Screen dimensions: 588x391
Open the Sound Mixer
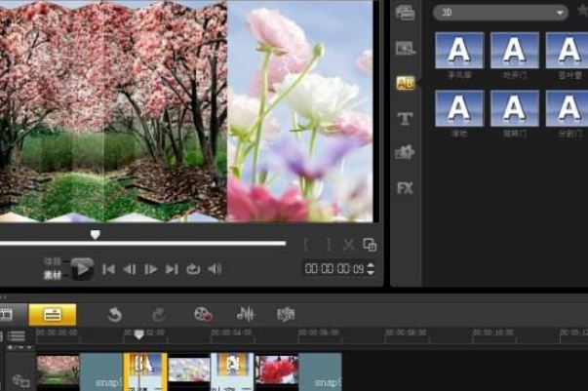[246, 314]
